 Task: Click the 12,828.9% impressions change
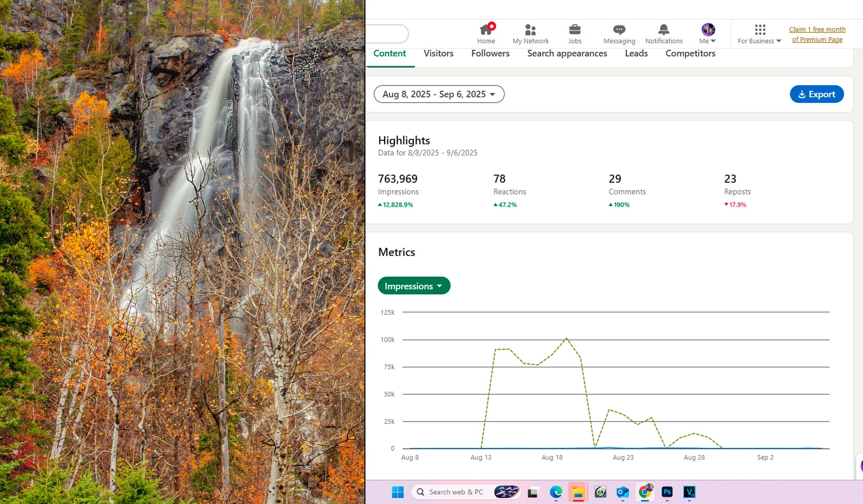pos(395,205)
